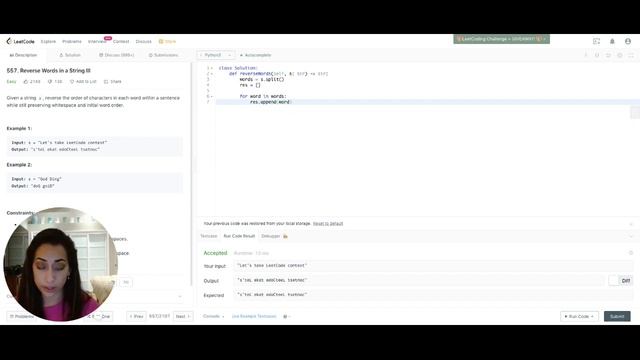Click the Reset to default link
This screenshot has width=640, height=360.
pos(328,224)
